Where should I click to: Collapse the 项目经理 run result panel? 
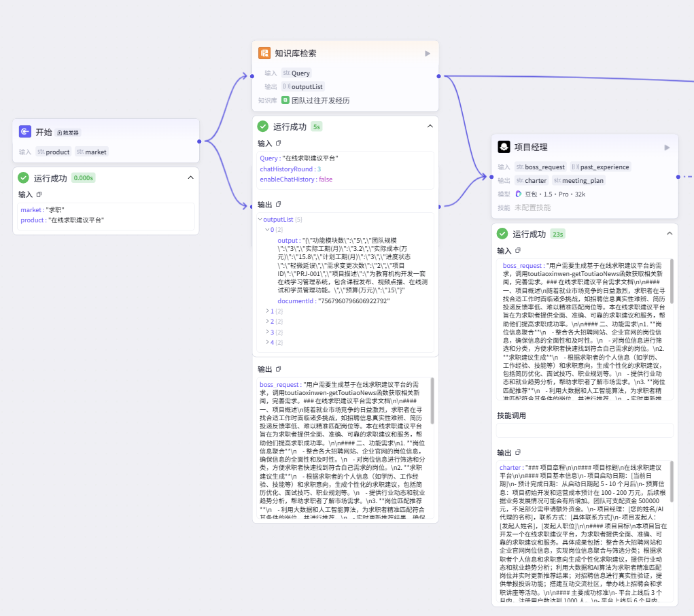[670, 233]
